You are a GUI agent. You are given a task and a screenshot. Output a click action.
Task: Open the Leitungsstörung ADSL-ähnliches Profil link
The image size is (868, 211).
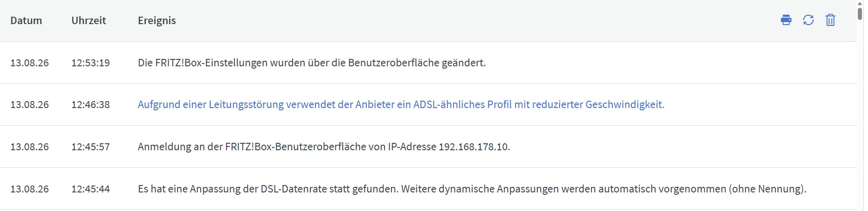[401, 105]
